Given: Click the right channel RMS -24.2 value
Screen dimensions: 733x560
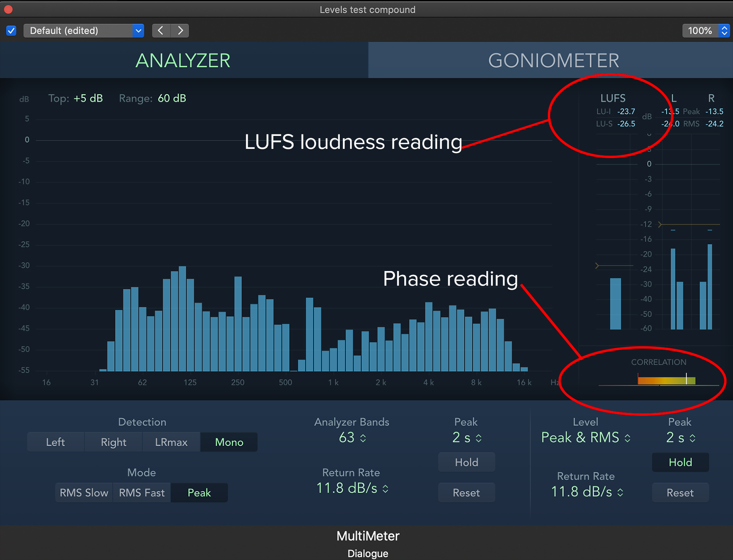Looking at the screenshot, I should click(x=714, y=124).
